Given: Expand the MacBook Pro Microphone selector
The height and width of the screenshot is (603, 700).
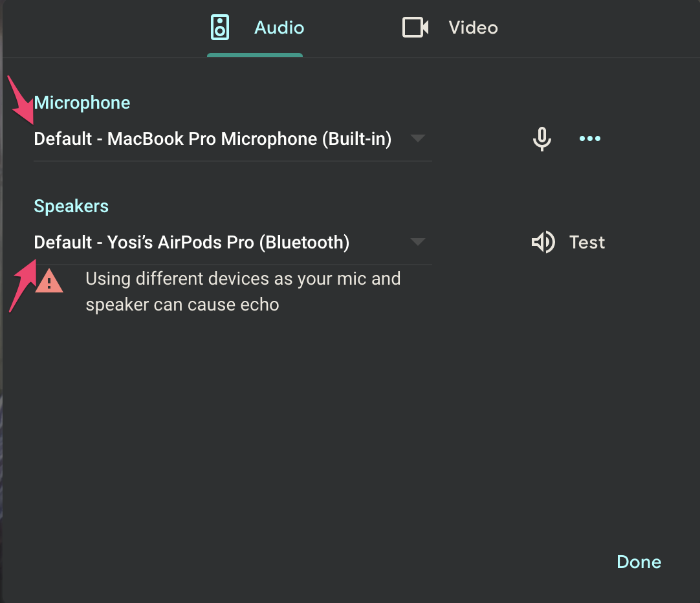Looking at the screenshot, I should pyautogui.click(x=417, y=138).
